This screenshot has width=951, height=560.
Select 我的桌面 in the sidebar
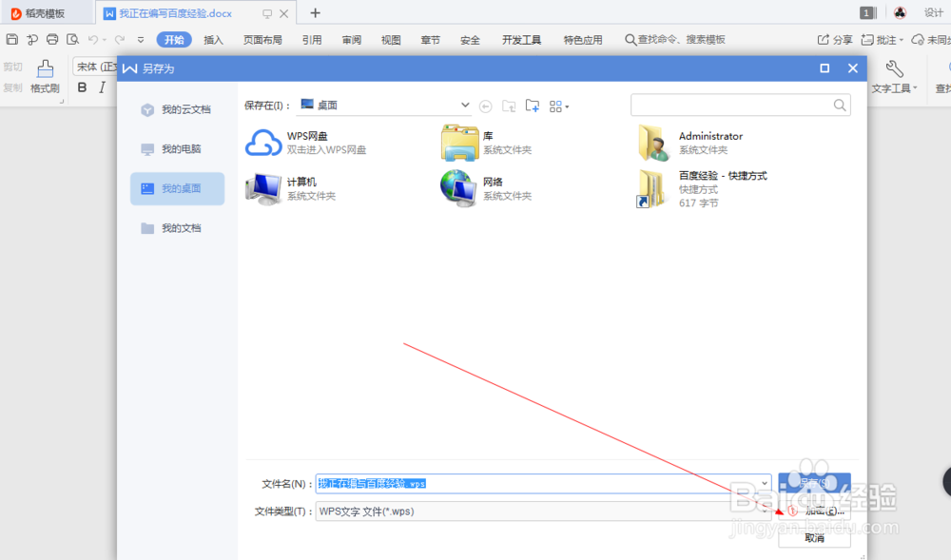click(177, 188)
